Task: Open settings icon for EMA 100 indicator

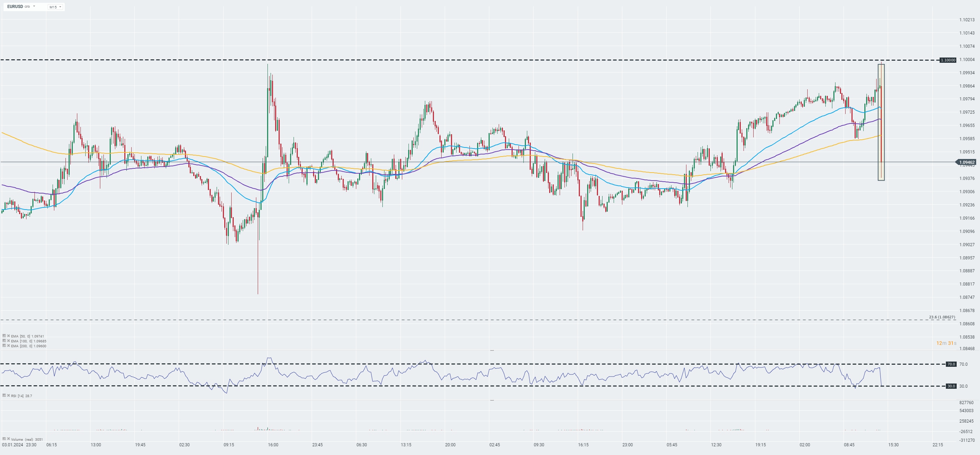Action: (x=4, y=341)
